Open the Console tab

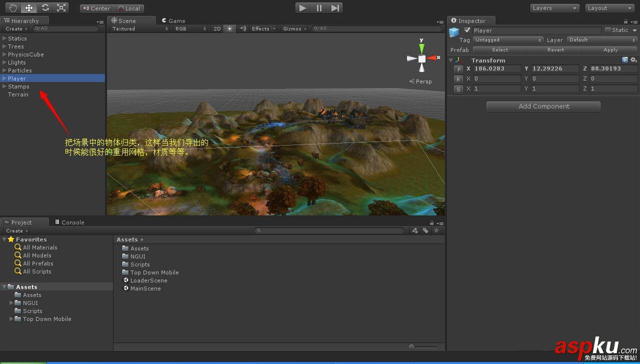(69, 222)
